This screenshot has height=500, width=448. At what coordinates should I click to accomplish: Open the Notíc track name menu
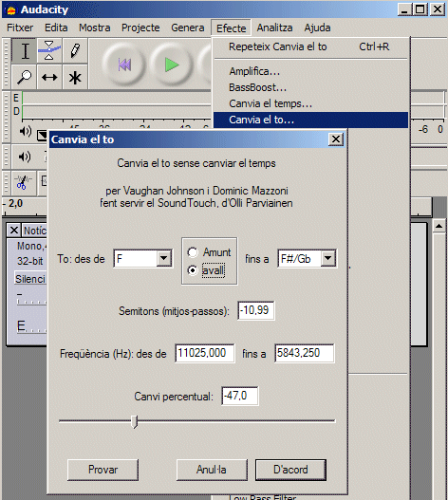(x=34, y=231)
